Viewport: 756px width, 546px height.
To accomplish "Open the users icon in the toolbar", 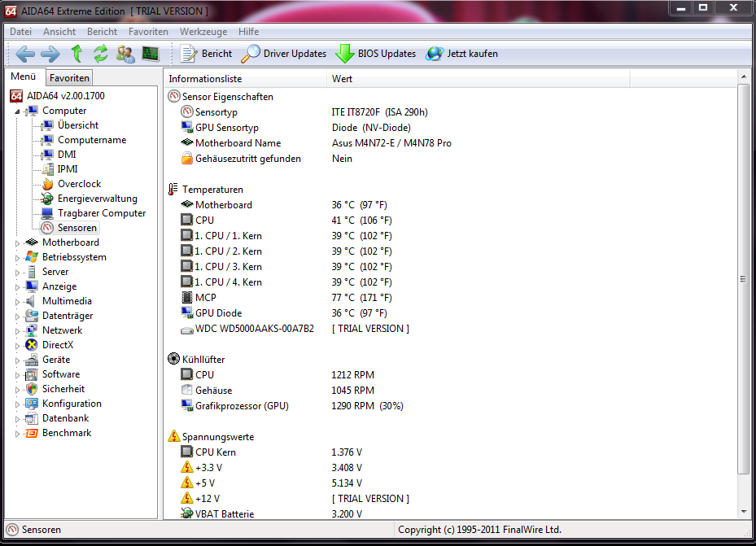I will [x=125, y=54].
